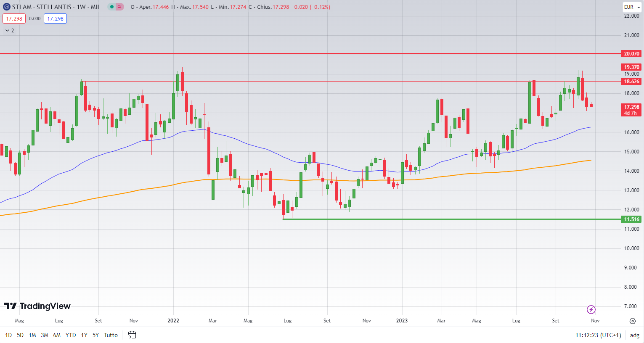Expand the collapsed indicators legend showing 2

pos(9,30)
